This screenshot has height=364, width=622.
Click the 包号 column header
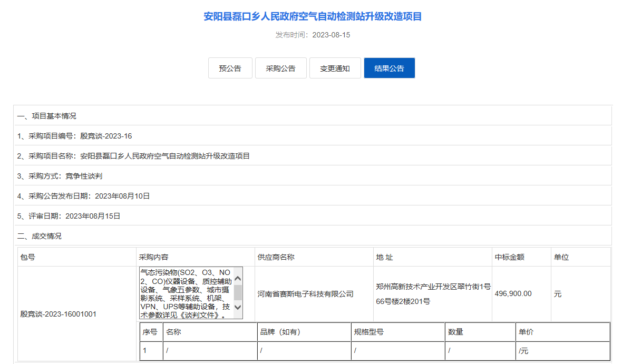coord(77,257)
